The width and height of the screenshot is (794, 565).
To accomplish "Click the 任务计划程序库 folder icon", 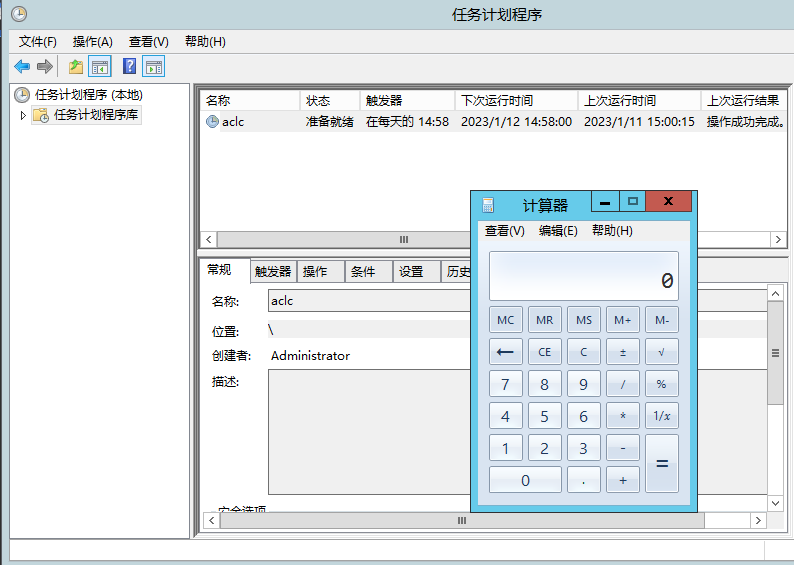I will (x=41, y=115).
